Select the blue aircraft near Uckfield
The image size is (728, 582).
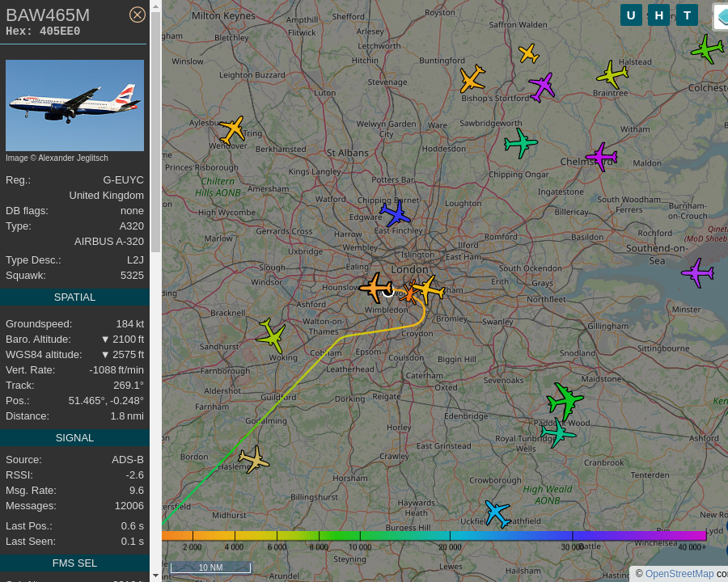click(x=497, y=514)
